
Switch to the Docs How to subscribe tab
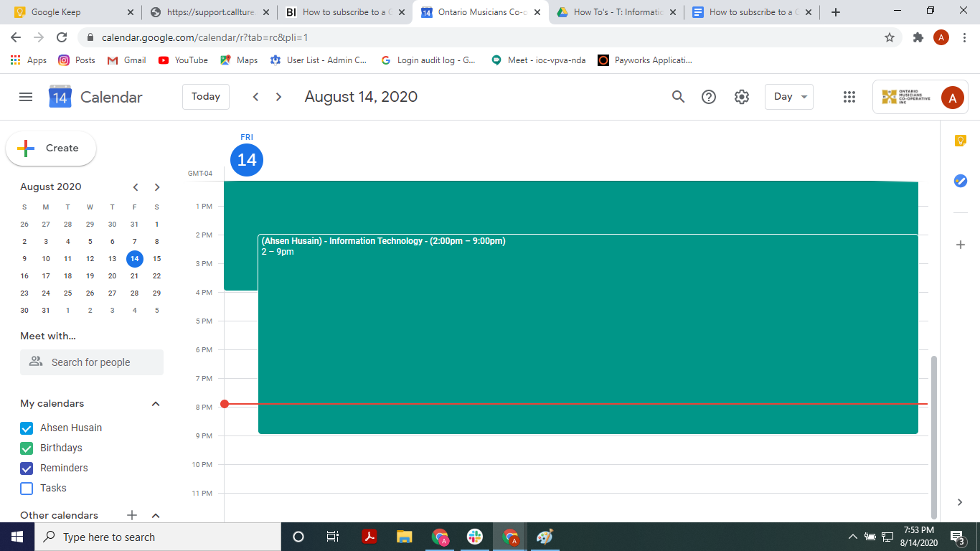click(751, 12)
